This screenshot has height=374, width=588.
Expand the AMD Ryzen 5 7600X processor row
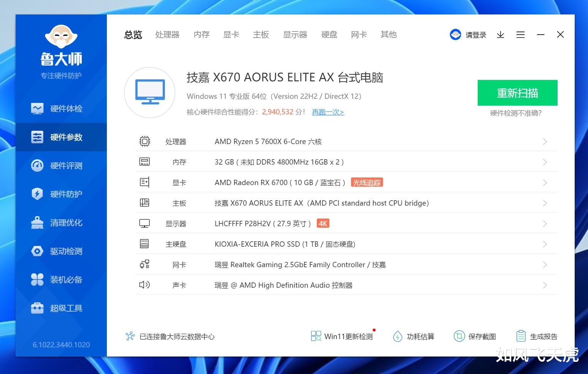click(x=545, y=141)
